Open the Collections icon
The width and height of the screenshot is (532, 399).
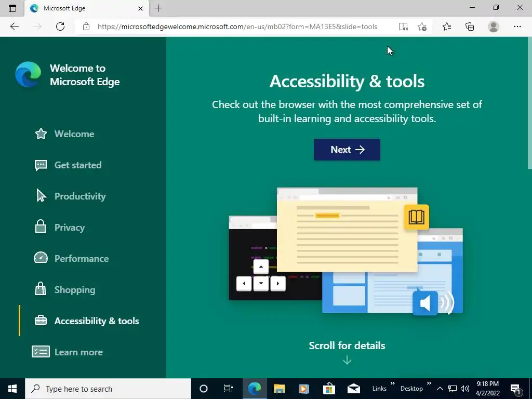470,26
